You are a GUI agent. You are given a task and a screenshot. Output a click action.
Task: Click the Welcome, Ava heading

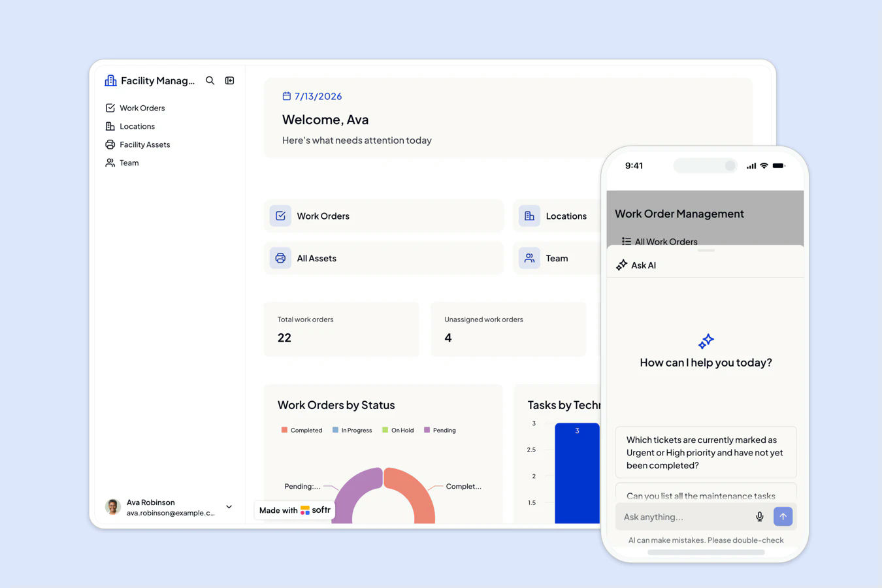[x=325, y=120]
